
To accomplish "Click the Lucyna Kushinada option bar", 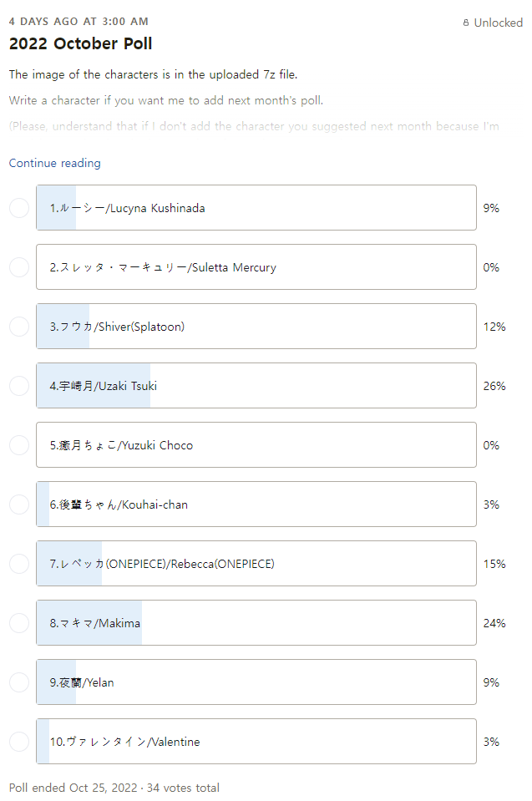I will click(256, 208).
